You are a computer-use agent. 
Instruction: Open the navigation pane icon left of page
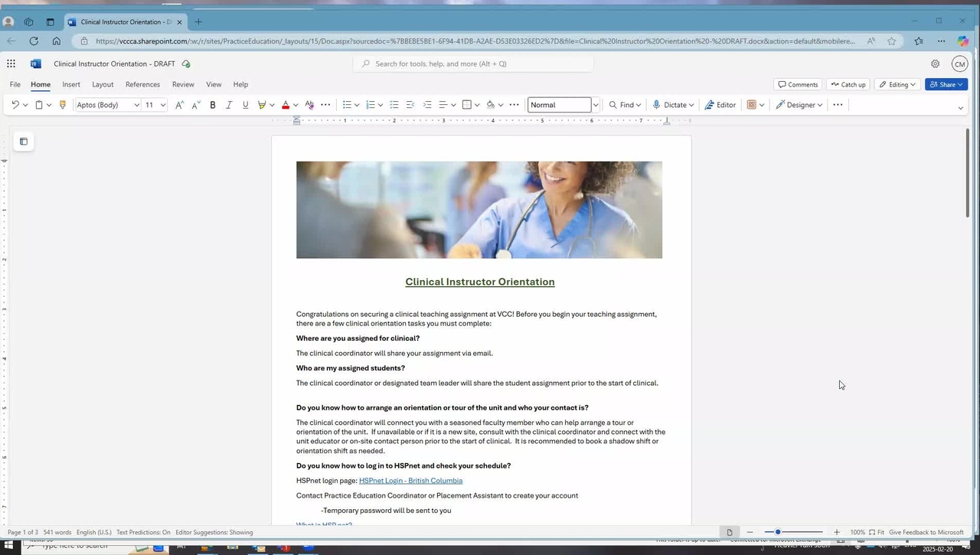pyautogui.click(x=24, y=142)
